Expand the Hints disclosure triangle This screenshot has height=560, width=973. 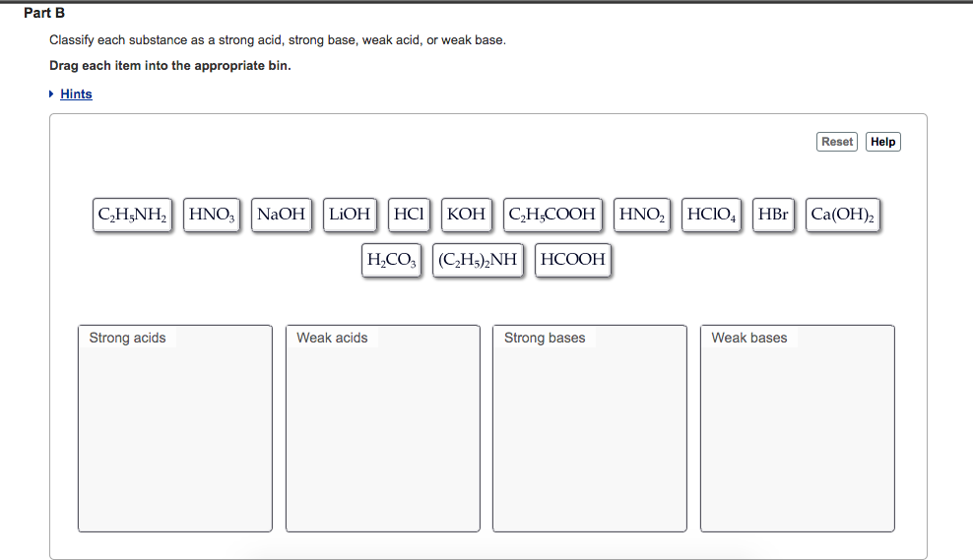click(52, 94)
